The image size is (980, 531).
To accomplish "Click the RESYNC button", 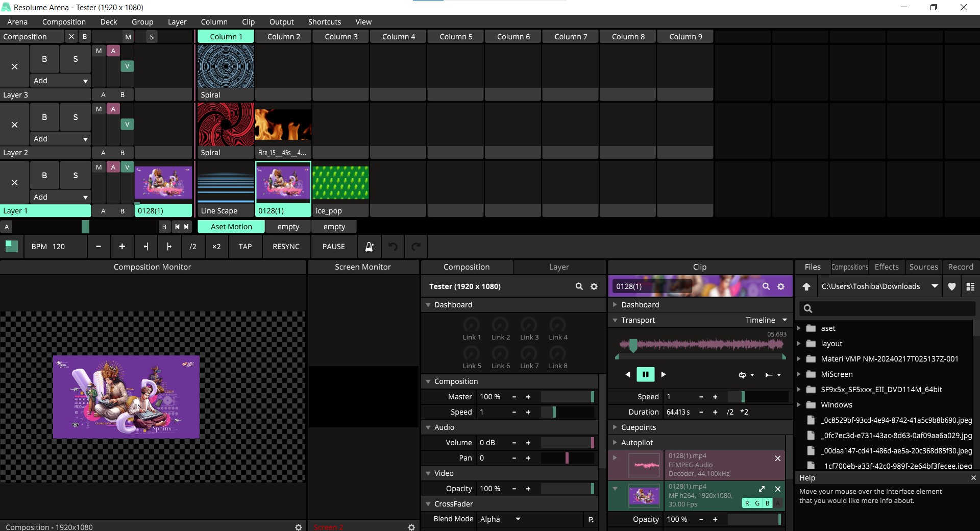I will (286, 247).
